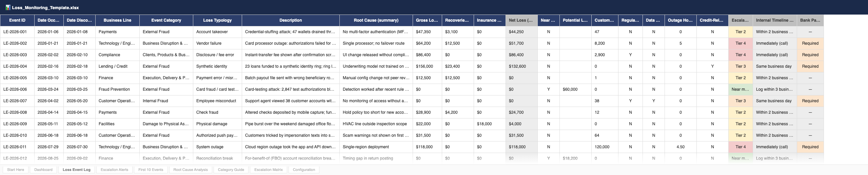Click net loss $44,250 cell

pos(521,32)
